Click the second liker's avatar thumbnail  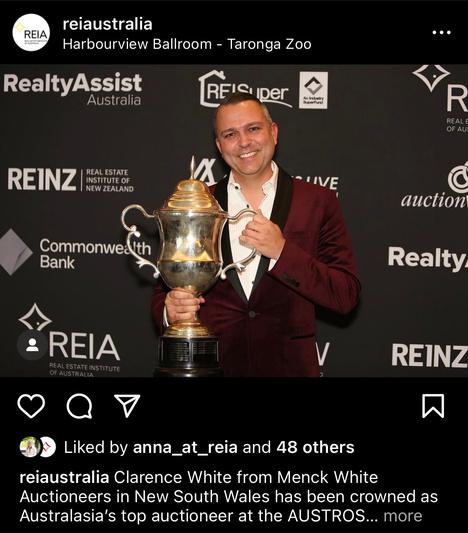tap(48, 447)
